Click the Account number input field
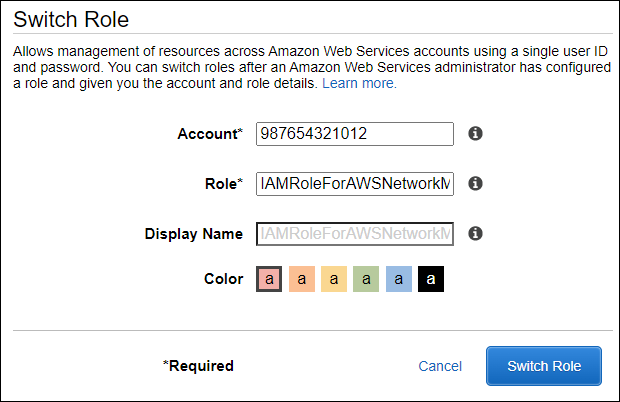Screen dimensions: 620x402 [x=355, y=134]
